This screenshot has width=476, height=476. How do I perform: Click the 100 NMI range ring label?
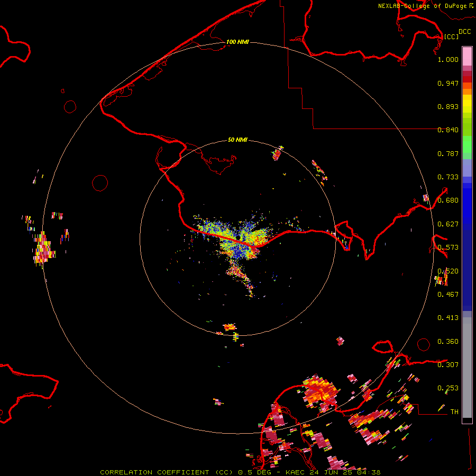tap(237, 42)
